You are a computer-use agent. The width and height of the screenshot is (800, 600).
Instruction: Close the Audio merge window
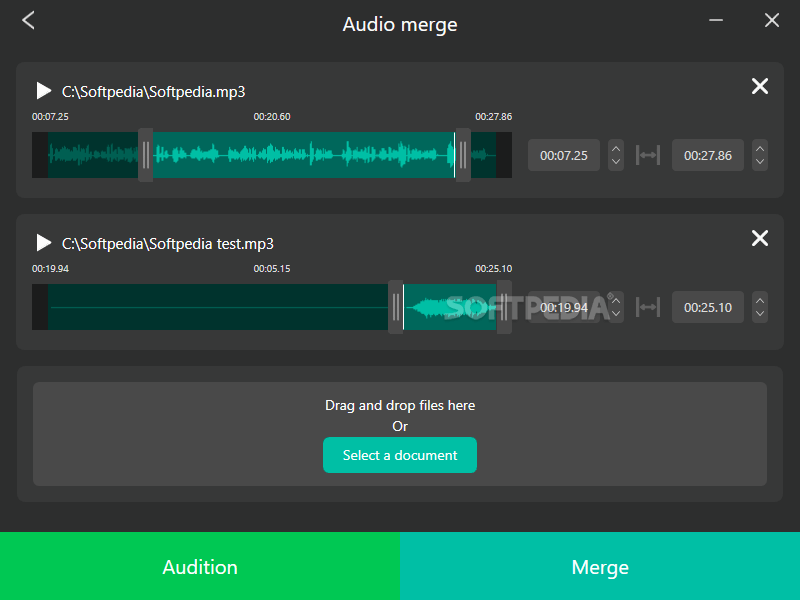point(772,20)
